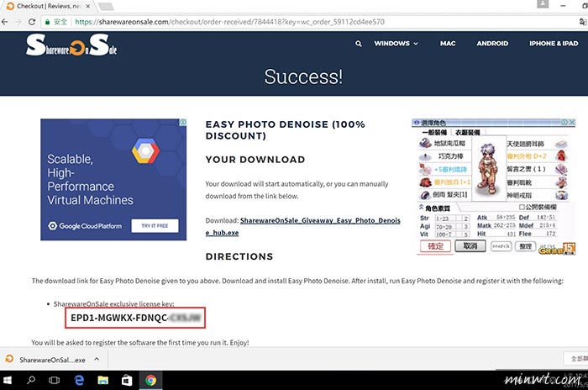Expand the download item chevron menu
Screen dimensions: 588x390
tap(97, 359)
